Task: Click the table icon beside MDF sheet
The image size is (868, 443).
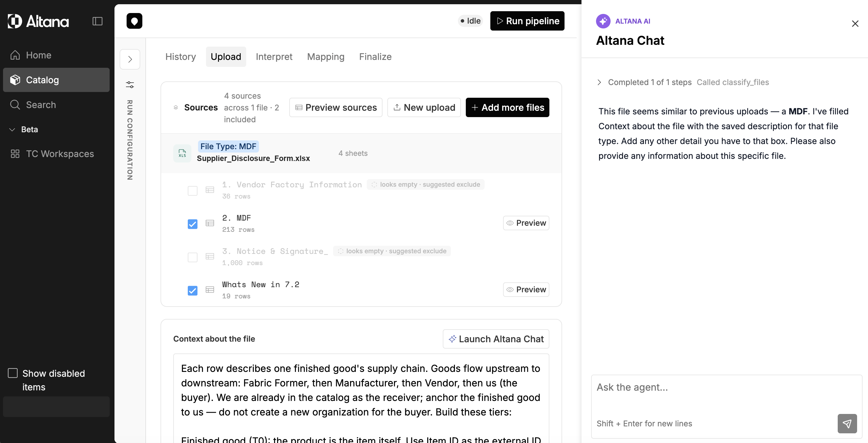Action: tap(210, 223)
